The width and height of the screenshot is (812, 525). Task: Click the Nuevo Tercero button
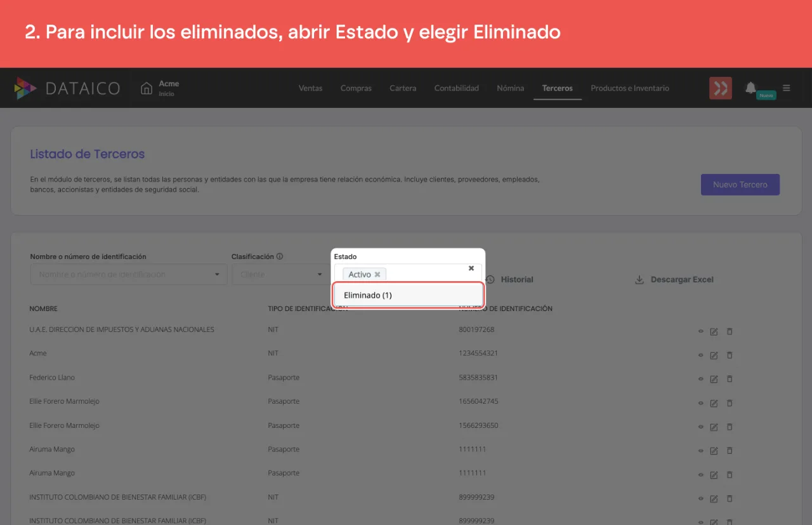pyautogui.click(x=740, y=185)
